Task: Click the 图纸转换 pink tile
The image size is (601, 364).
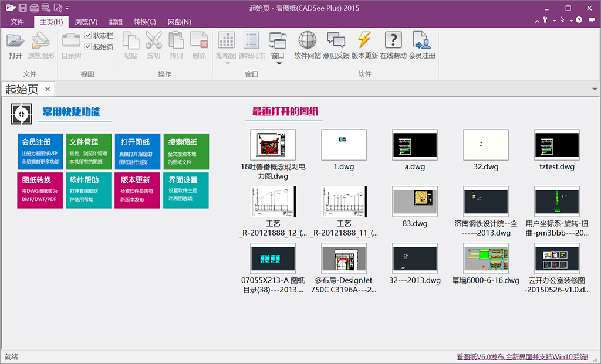Action: coord(40,190)
